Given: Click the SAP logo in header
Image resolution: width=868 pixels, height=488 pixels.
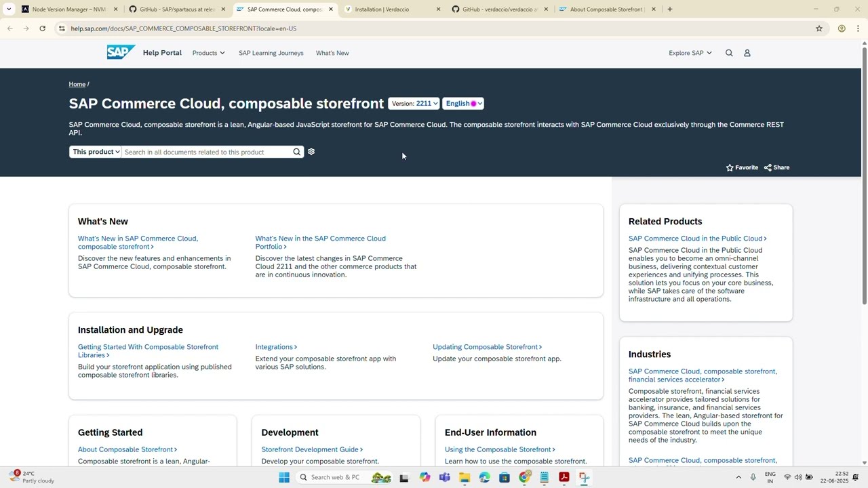Looking at the screenshot, I should (121, 53).
